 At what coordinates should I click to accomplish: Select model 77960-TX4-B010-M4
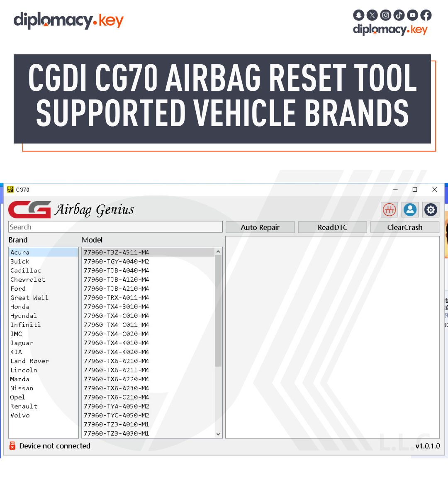(x=116, y=307)
